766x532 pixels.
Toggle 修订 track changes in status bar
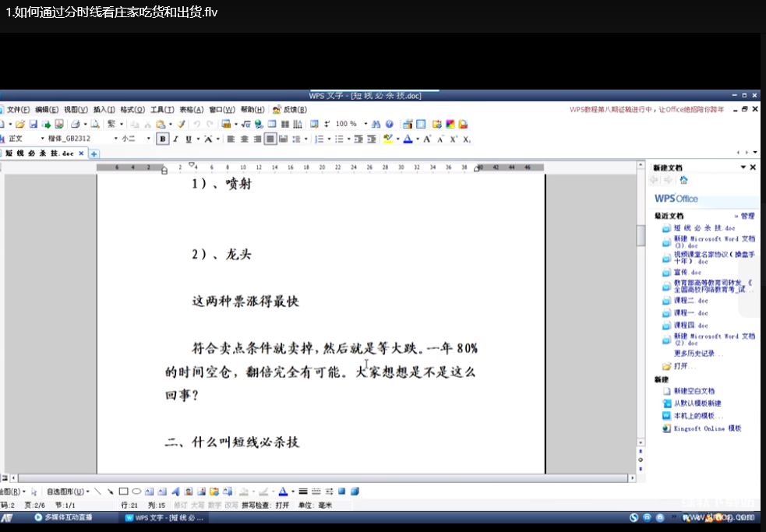pos(180,506)
